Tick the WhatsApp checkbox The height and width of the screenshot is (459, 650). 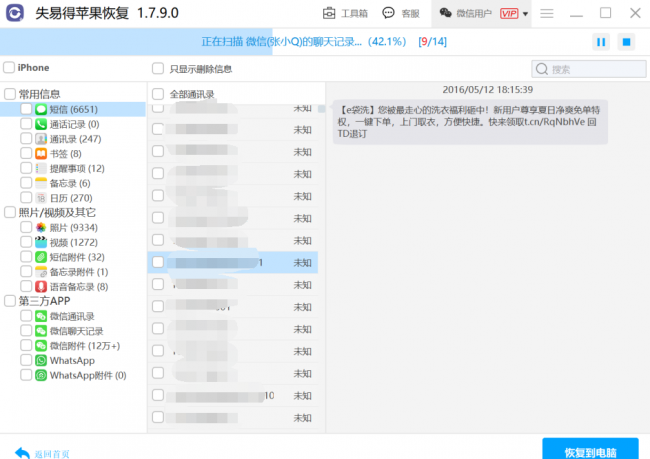coord(26,360)
